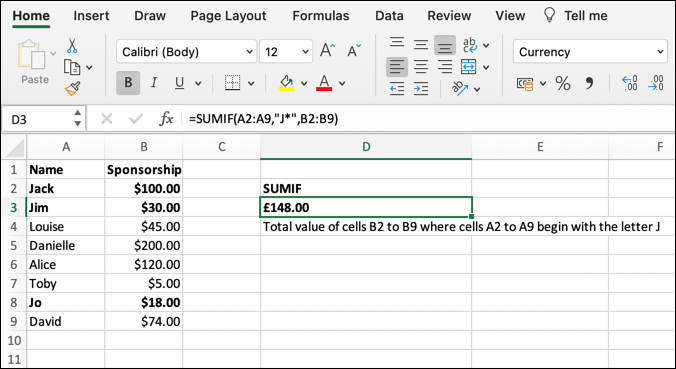Increase indent
The image size is (676, 369).
point(421,89)
